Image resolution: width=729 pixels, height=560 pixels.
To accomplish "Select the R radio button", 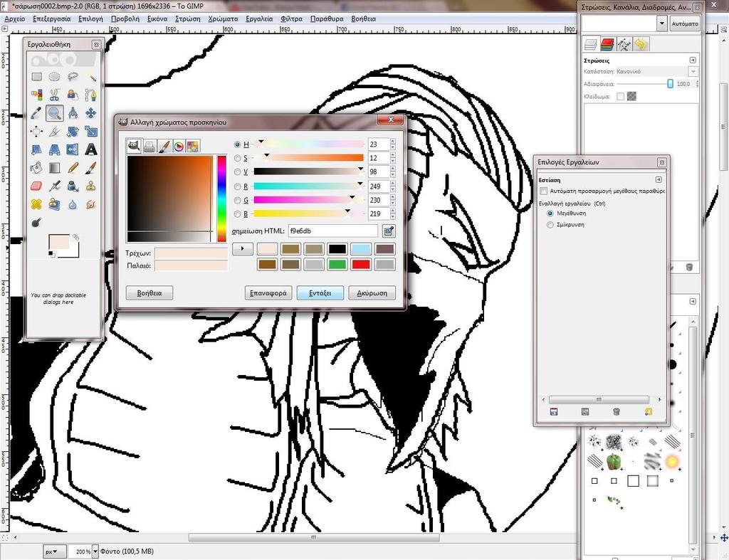I will click(x=238, y=186).
